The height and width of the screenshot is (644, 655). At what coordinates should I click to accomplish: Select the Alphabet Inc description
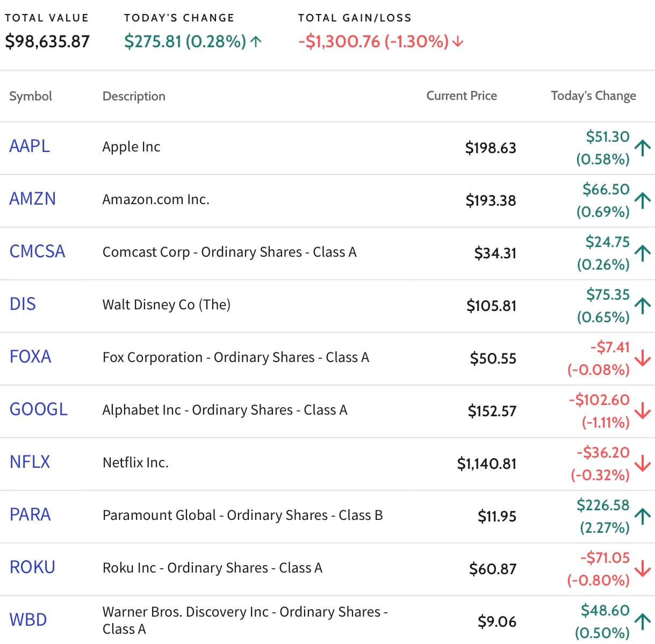click(x=225, y=410)
